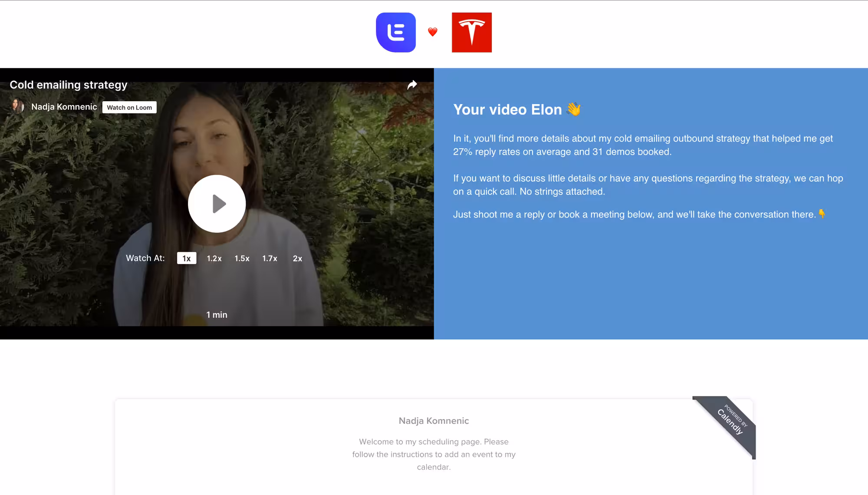The image size is (868, 495).
Task: Click Nadja Komnenic's avatar on the video
Action: (17, 106)
